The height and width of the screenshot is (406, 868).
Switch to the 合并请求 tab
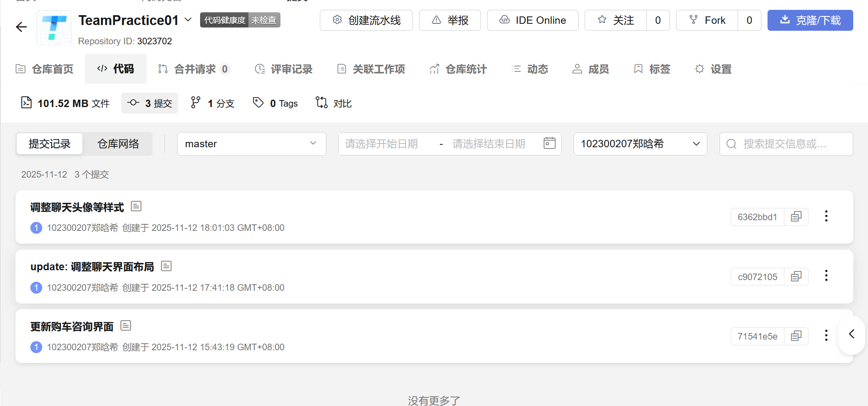pos(193,69)
